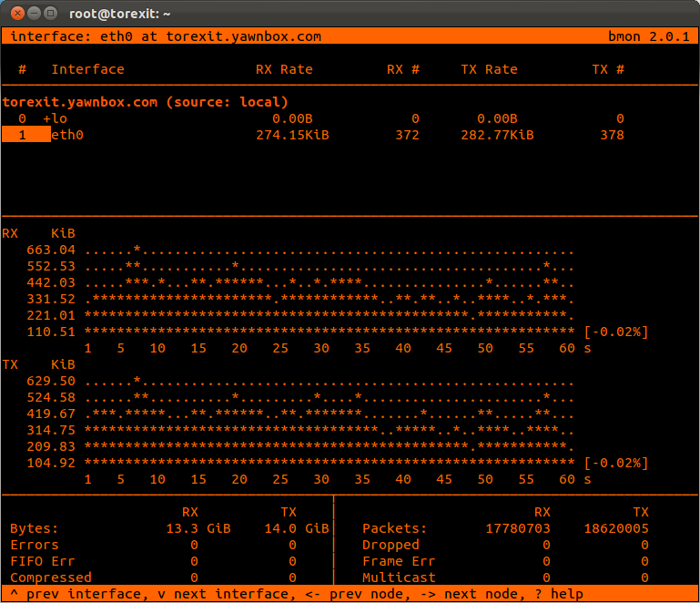The height and width of the screenshot is (603, 700).
Task: Click RX Bytes value 13.3 GiB
Action: (198, 528)
